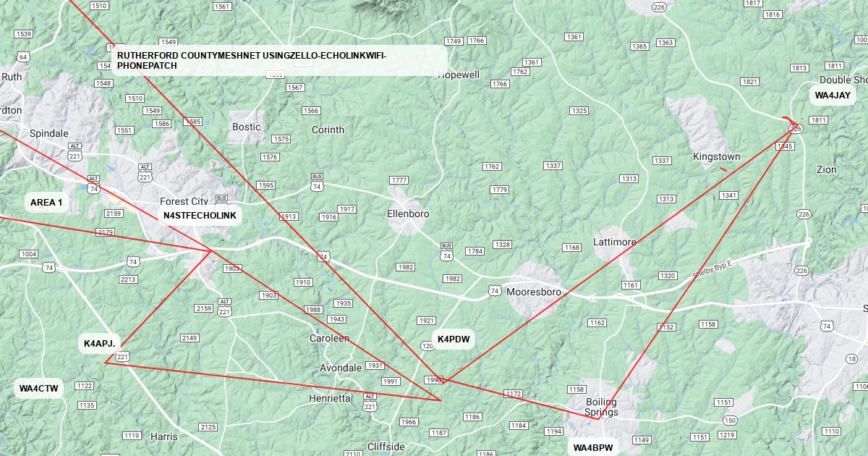The image size is (868, 456).
Task: Click route shield 1172
Action: (513, 394)
